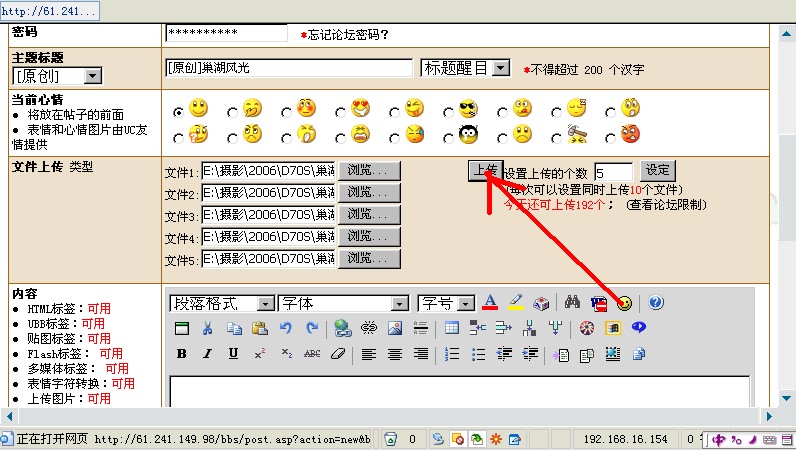Click the upload count input field
Viewport: 796px width, 451px height.
coord(613,172)
